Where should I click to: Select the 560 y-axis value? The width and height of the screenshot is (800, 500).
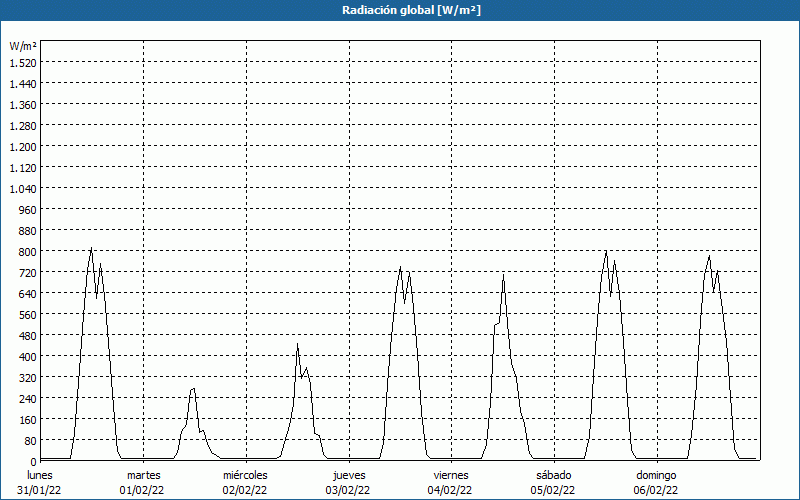[28, 314]
